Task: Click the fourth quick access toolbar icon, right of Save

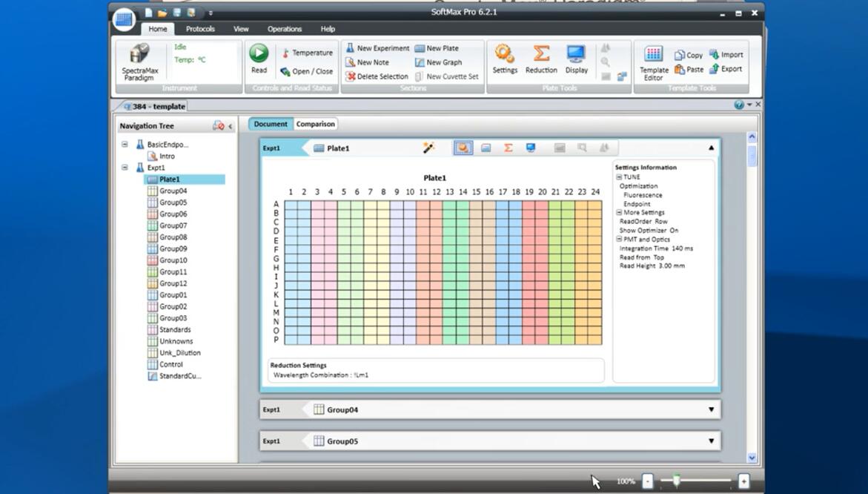Action: pos(191,12)
